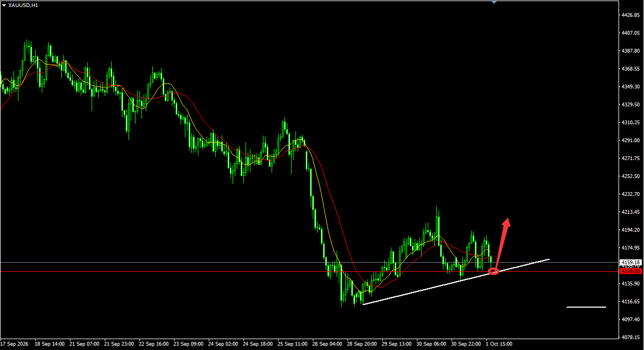Click the red 4149.00 price label
The width and height of the screenshot is (644, 350).
point(630,271)
